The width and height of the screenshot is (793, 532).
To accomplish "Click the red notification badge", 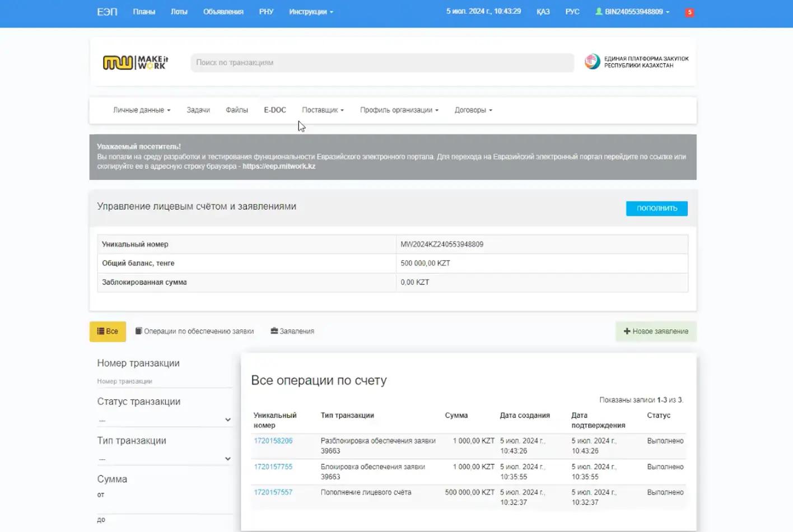I will pos(689,12).
